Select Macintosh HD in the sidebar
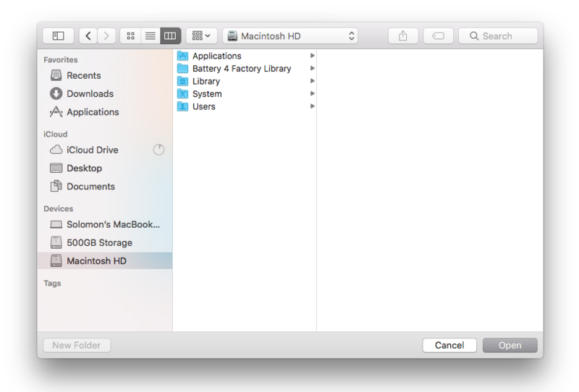This screenshot has height=392, width=579. (x=105, y=260)
